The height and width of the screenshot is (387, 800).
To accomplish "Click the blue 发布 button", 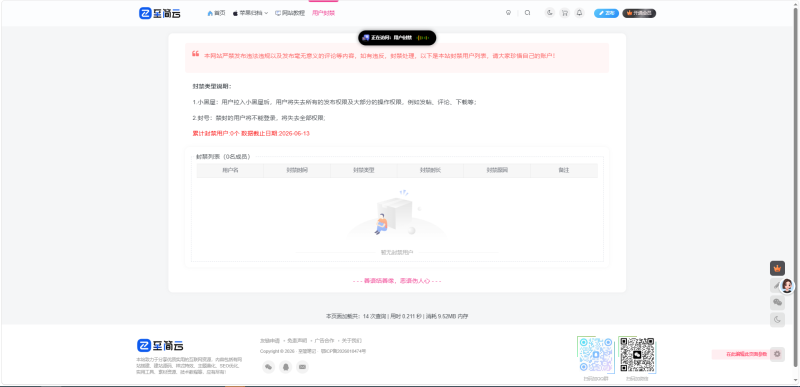I will 606,13.
